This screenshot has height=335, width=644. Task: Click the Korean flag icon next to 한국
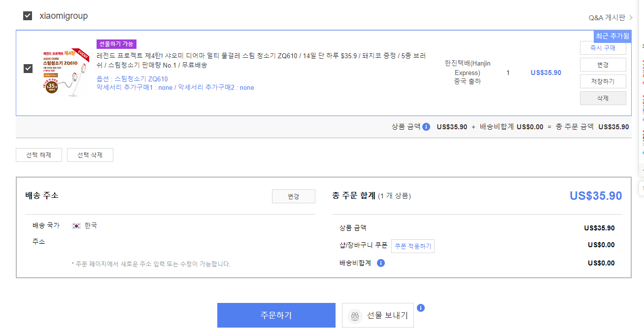(x=76, y=225)
